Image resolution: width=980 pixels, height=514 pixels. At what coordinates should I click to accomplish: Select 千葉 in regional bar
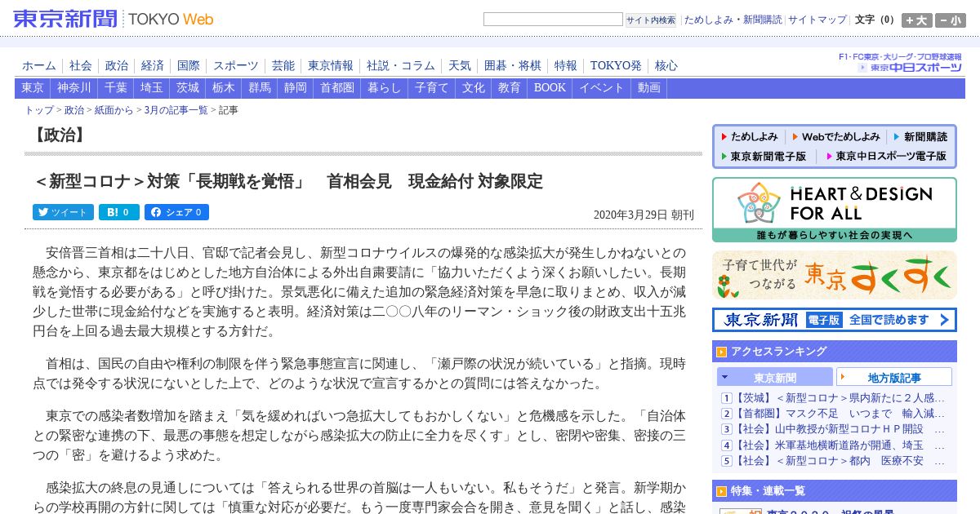pyautogui.click(x=116, y=88)
